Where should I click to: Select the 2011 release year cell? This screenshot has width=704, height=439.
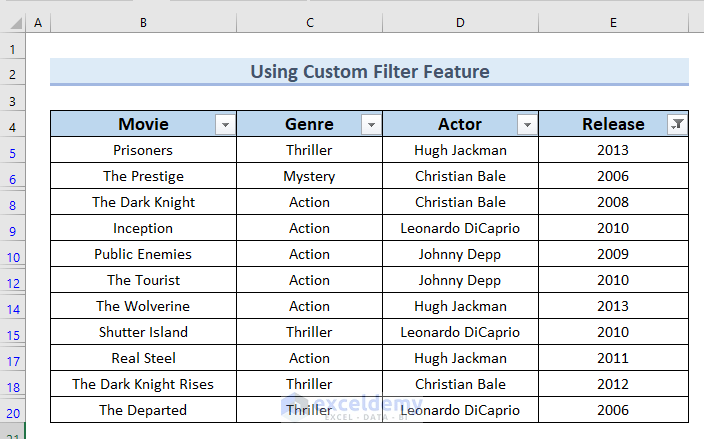613,359
